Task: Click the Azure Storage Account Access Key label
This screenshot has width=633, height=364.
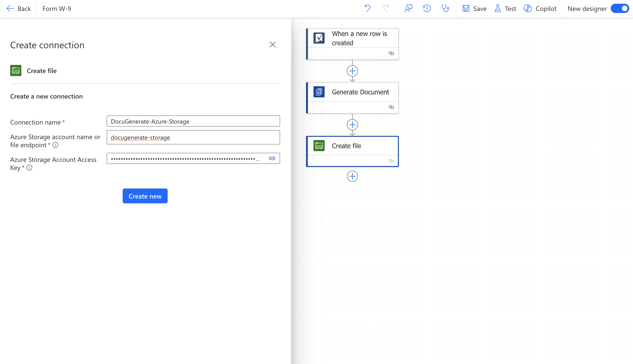Action: tap(53, 163)
